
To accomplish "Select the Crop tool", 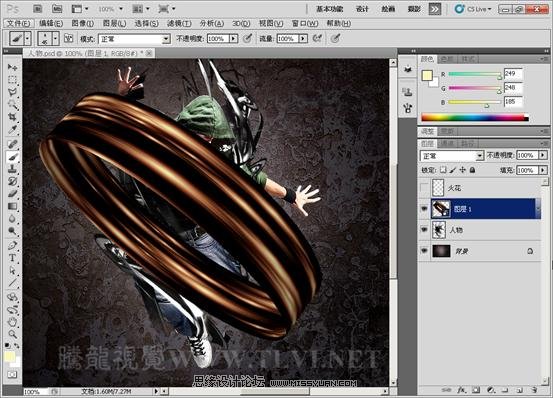I will click(x=12, y=117).
